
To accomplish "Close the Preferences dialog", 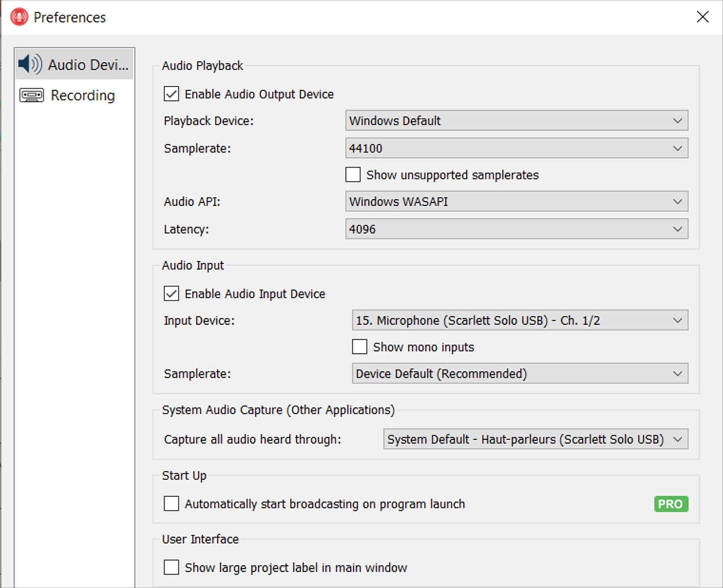I will pyautogui.click(x=702, y=17).
